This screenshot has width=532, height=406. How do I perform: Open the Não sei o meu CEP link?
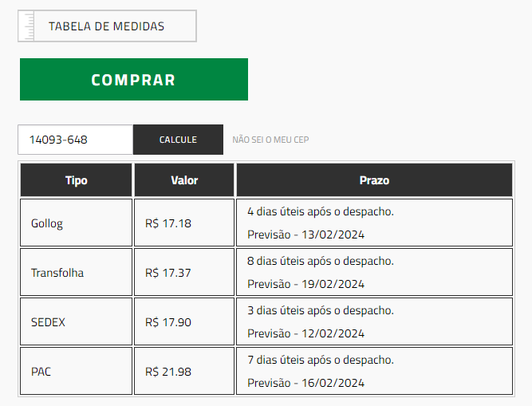pyautogui.click(x=270, y=140)
